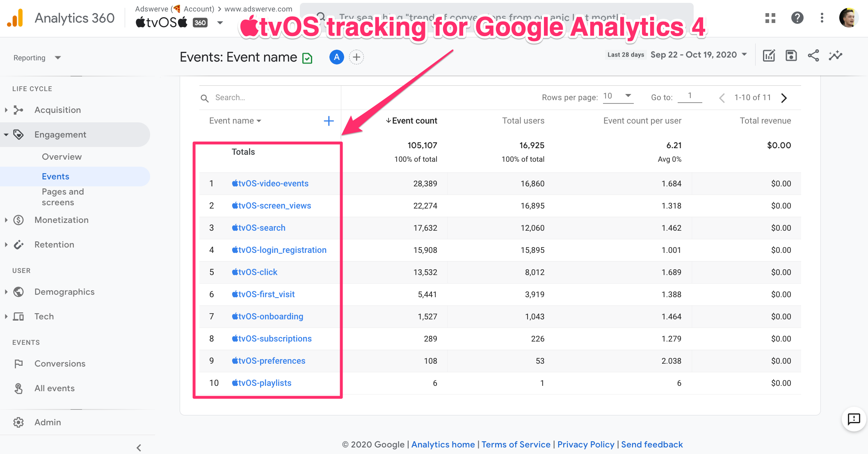Image resolution: width=868 pixels, height=454 pixels.
Task: Click the Monetization dollar icon
Action: pos(18,220)
